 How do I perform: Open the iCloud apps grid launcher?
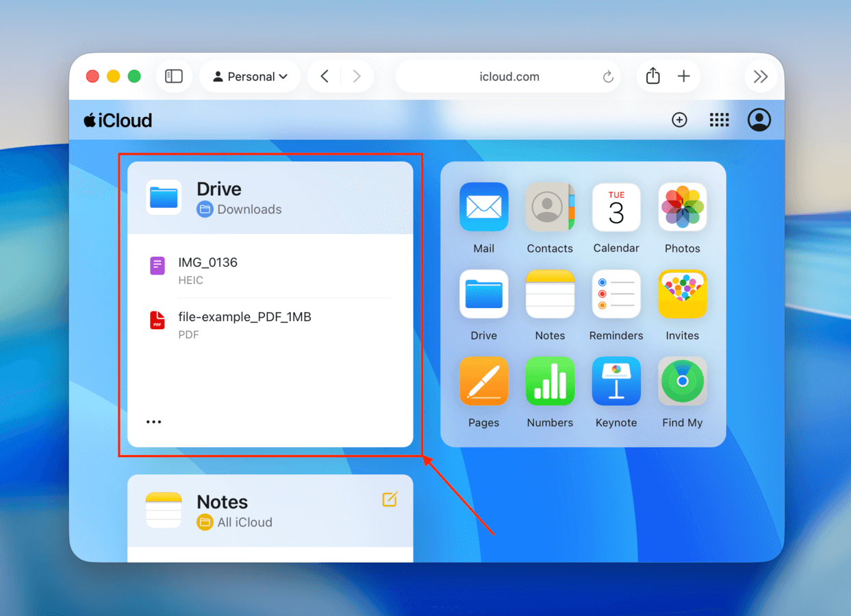(719, 120)
